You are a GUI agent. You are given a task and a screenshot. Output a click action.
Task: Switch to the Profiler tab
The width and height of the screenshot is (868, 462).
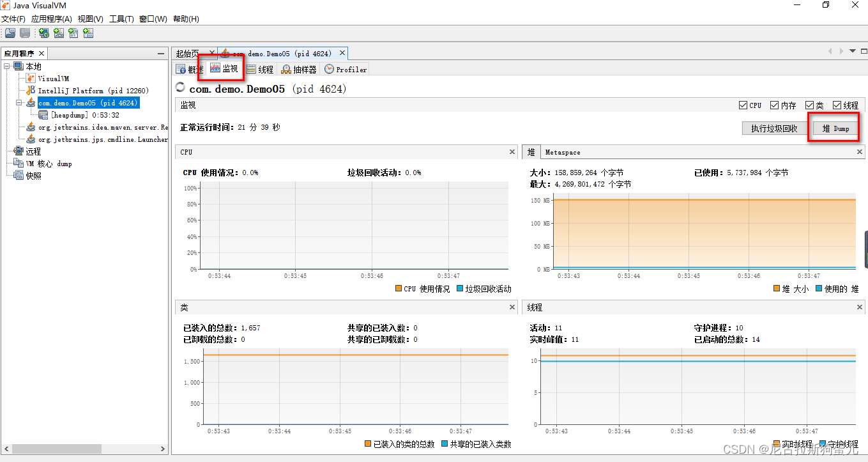coord(346,69)
